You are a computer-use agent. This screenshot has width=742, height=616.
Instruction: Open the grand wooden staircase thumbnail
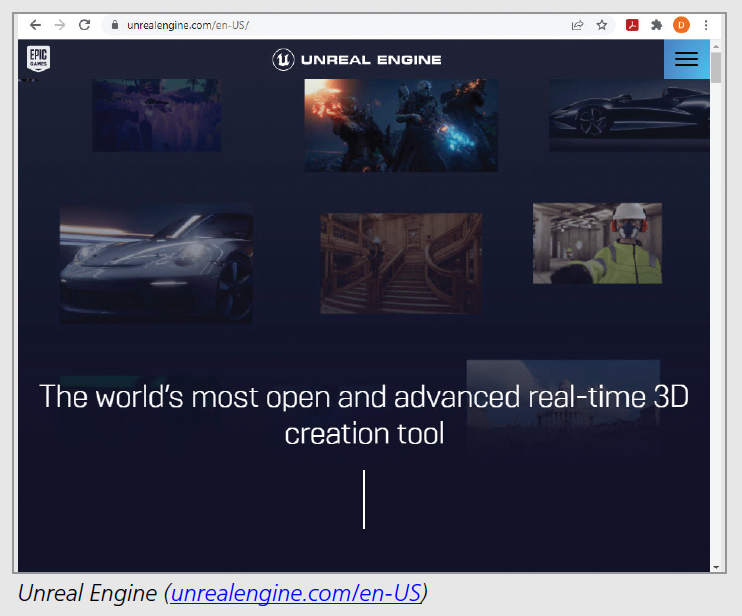tap(401, 263)
